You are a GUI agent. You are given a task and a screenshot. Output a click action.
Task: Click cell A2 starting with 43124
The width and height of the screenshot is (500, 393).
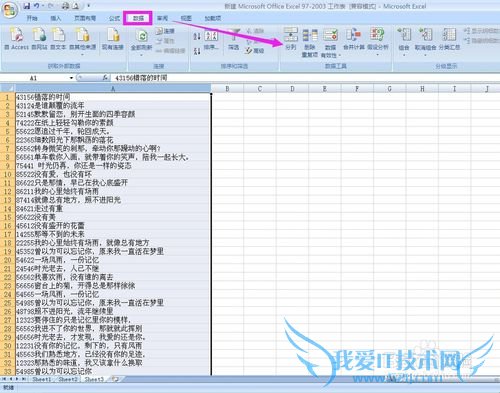[113, 106]
